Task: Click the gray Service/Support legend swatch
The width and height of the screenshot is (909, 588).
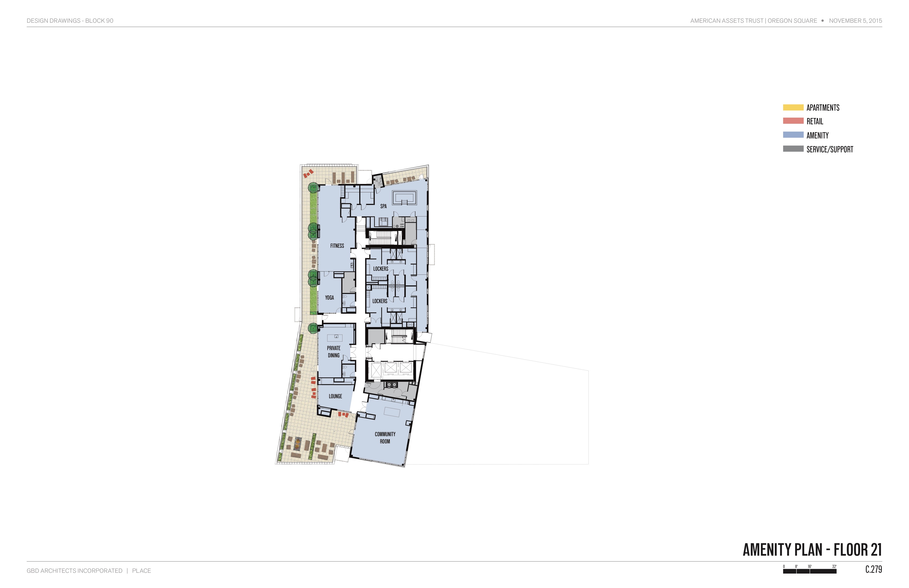Action: (x=793, y=149)
